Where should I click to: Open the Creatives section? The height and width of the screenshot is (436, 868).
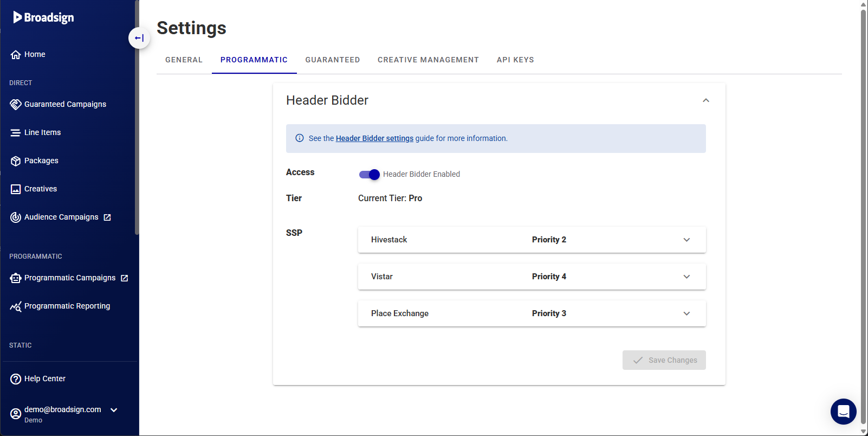click(x=41, y=189)
